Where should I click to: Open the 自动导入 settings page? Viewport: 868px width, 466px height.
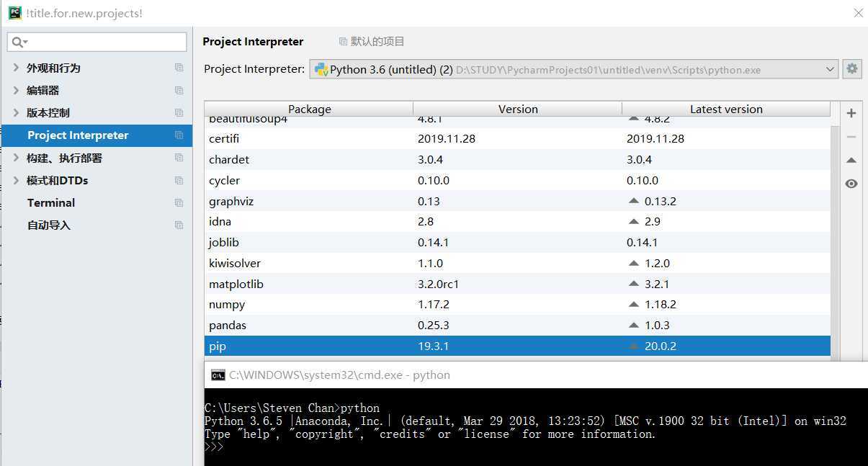pyautogui.click(x=49, y=225)
